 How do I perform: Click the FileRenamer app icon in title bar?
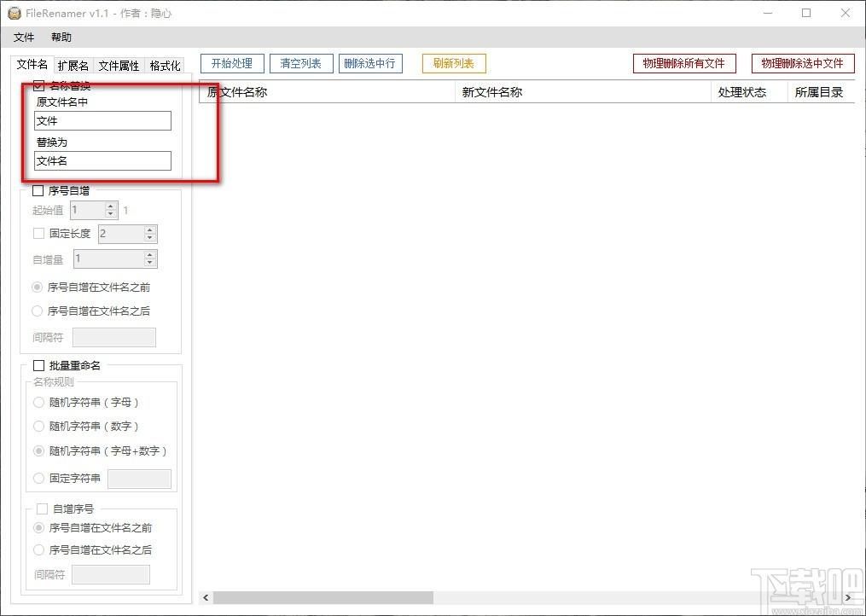click(14, 14)
